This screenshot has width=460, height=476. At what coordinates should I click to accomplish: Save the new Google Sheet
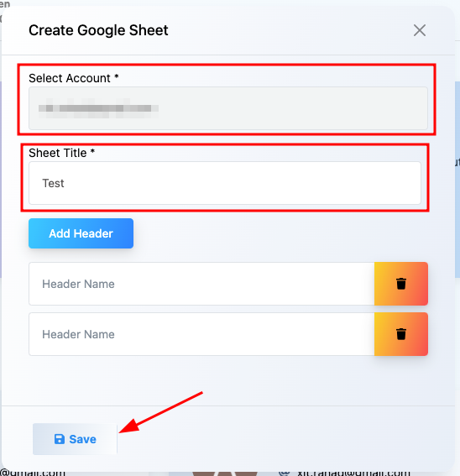coord(75,439)
